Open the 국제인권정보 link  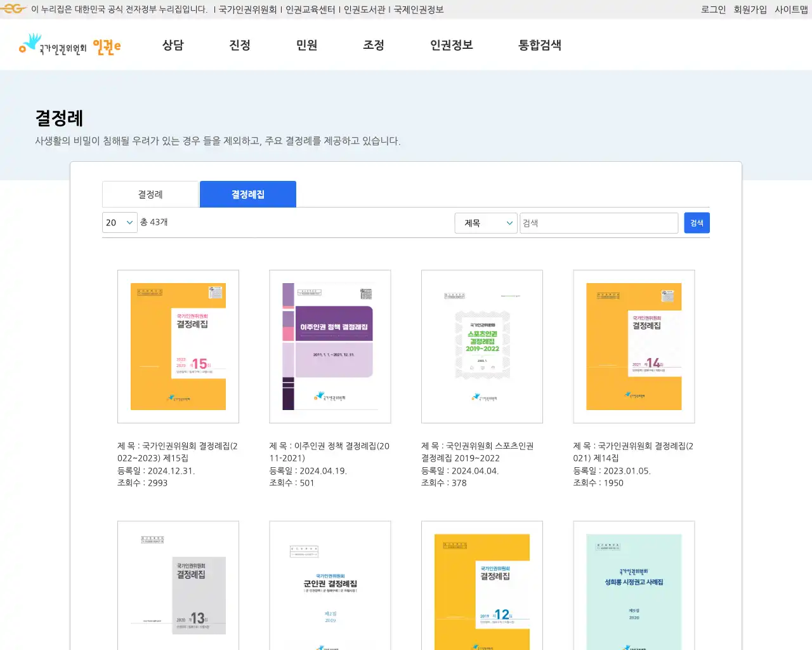(420, 10)
